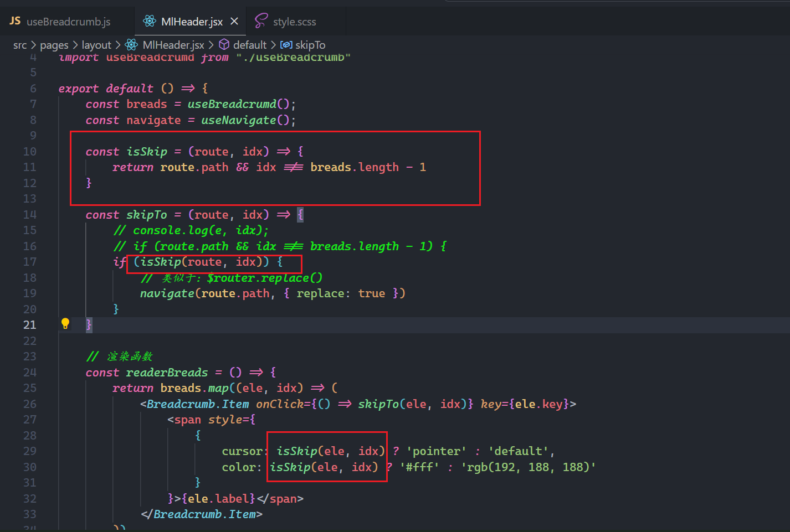Click the console.log comment on line 15

coord(191,230)
